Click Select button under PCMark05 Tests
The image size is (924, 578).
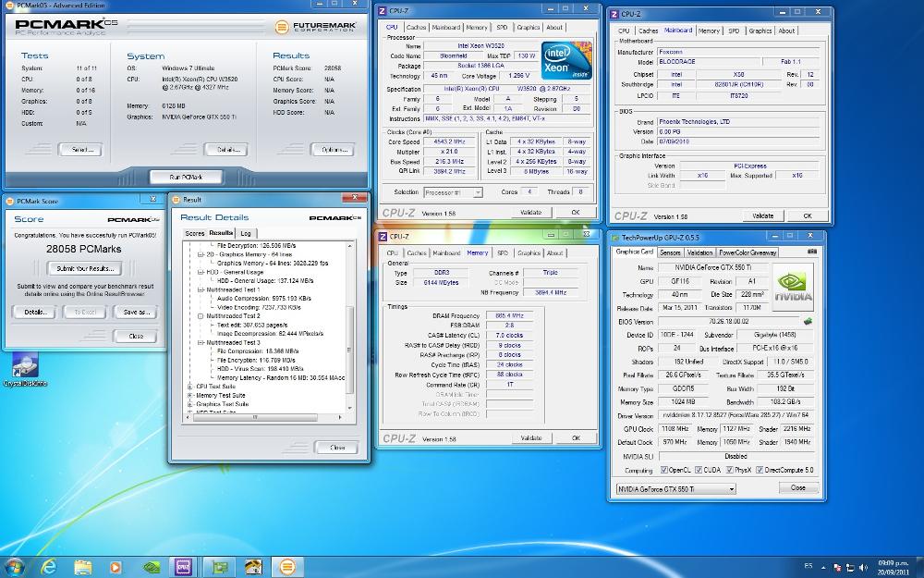coord(80,150)
